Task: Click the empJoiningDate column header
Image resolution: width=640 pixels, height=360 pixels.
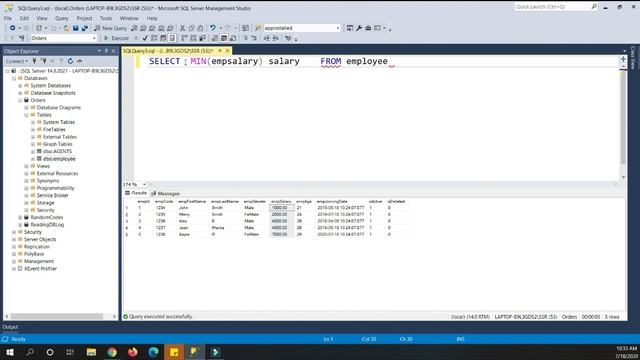Action: 332,202
